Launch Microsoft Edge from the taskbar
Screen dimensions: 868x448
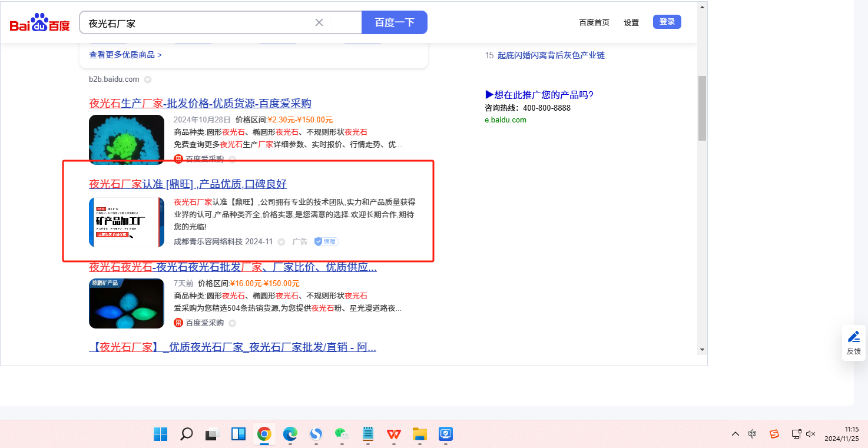(x=290, y=434)
